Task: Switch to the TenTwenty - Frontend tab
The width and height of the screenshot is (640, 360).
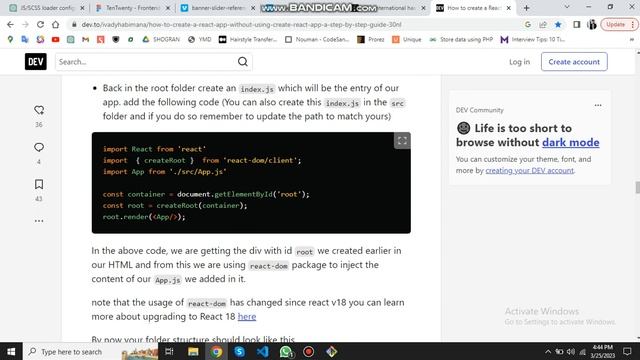Action: [133, 8]
